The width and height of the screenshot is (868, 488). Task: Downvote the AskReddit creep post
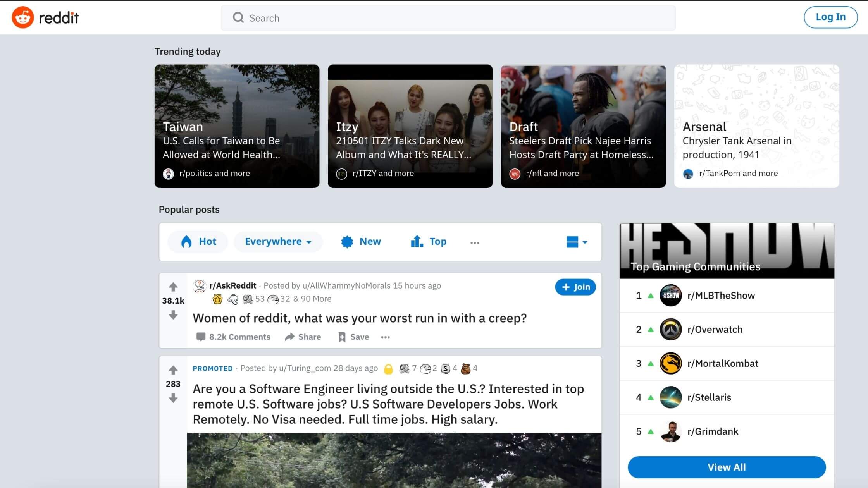coord(173,315)
